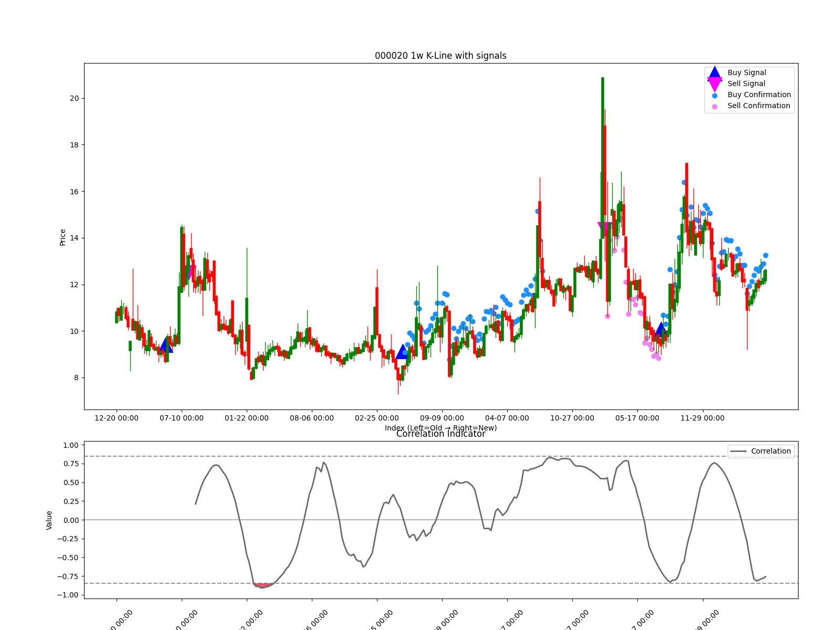Click the price axis tick '20'
The height and width of the screenshot is (630, 840).
(74, 99)
